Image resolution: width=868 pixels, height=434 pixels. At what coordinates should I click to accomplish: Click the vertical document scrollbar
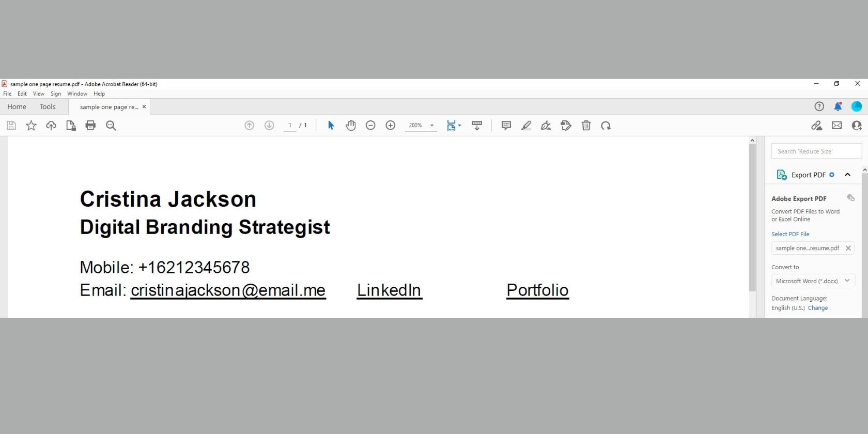(x=752, y=217)
